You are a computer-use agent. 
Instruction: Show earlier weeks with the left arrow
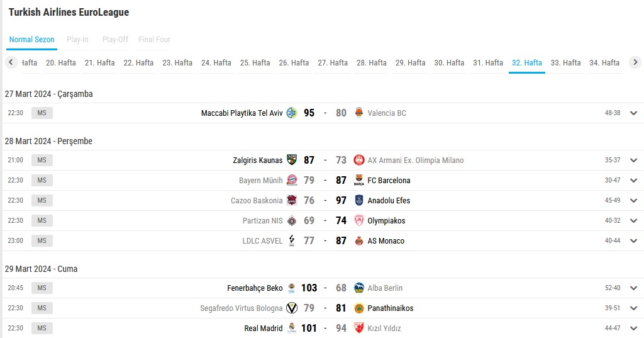11,62
